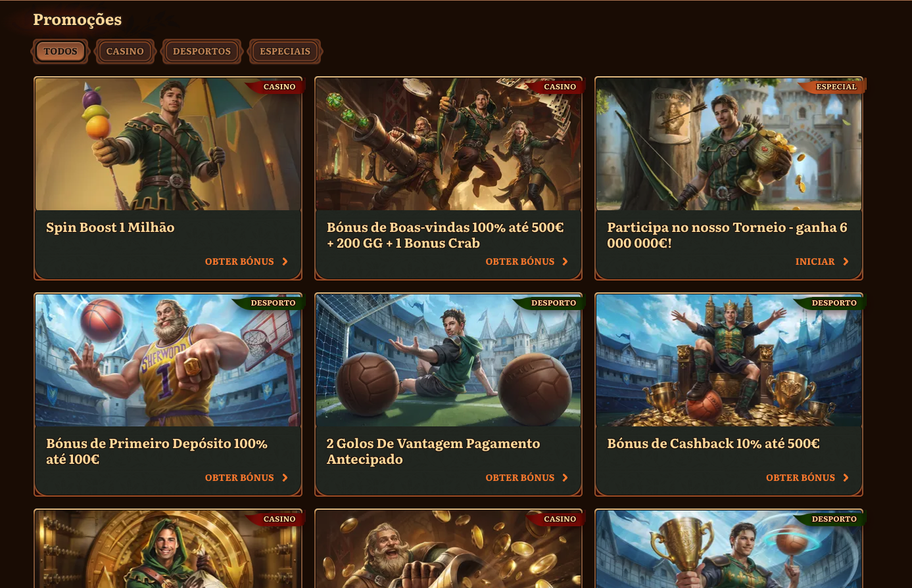
Task: Click the 'Spin Boost 1 Milhão' title
Action: (x=110, y=227)
